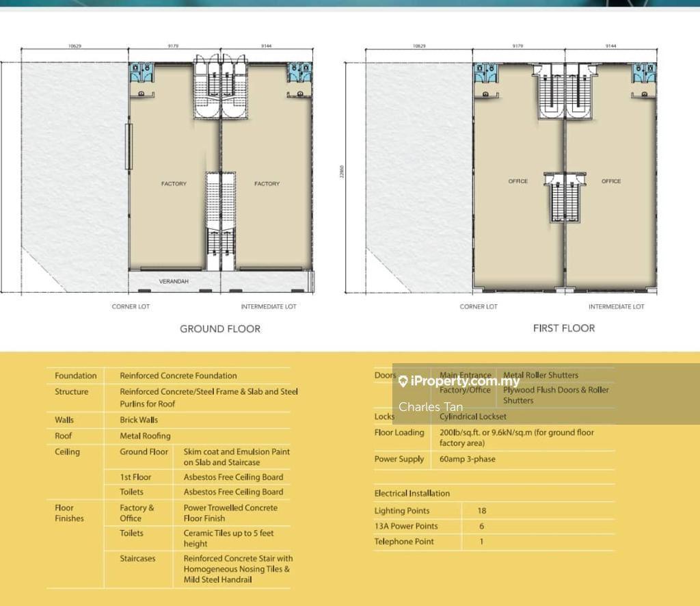Select the Telephone Point row label
Screen dimensions: 700x606
[404, 542]
